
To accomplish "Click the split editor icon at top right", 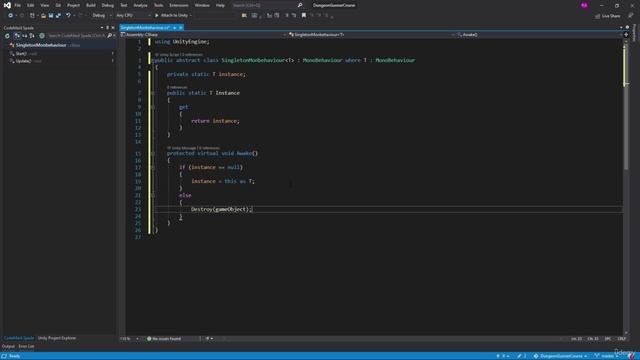I will click(626, 35).
